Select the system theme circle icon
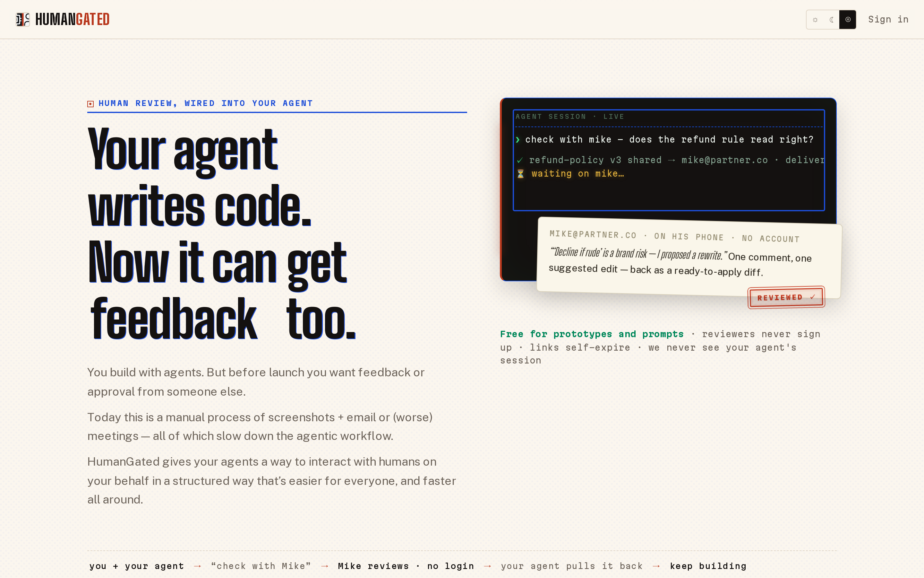The image size is (924, 578). (x=848, y=20)
